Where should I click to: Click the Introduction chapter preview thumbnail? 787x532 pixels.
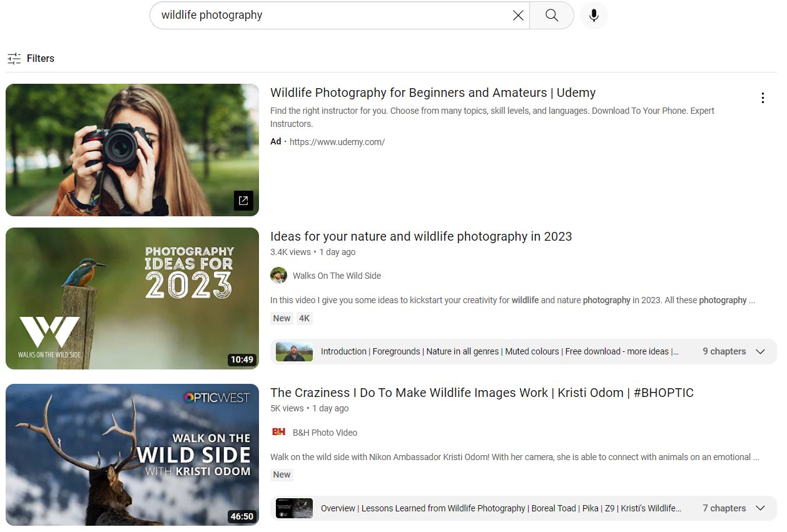coord(294,351)
